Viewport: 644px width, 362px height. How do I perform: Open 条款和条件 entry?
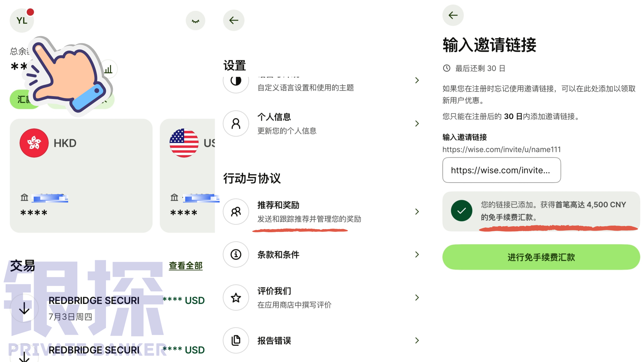pyautogui.click(x=322, y=255)
